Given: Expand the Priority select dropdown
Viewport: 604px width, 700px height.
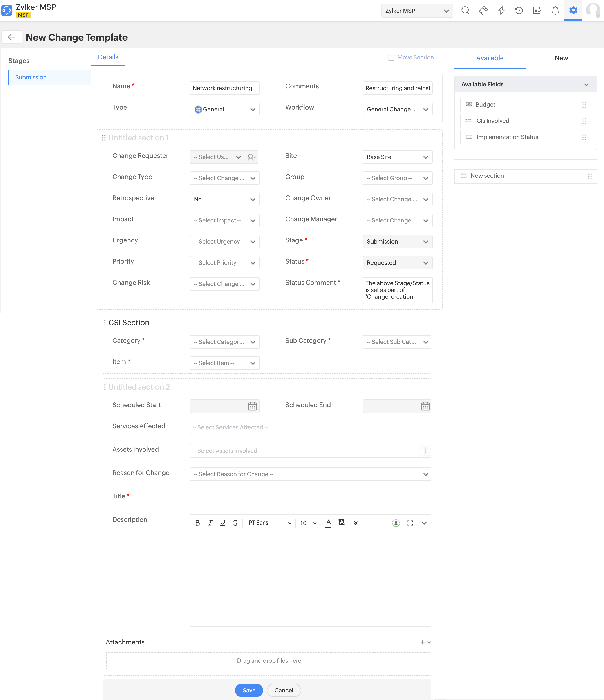Looking at the screenshot, I should coord(224,263).
